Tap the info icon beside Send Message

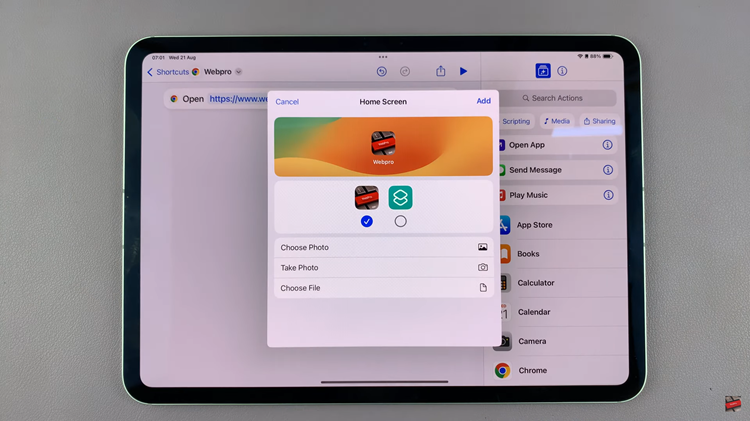(607, 170)
